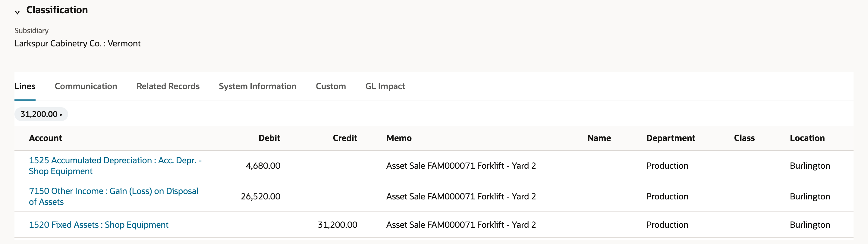Select the Name column header

pyautogui.click(x=599, y=138)
